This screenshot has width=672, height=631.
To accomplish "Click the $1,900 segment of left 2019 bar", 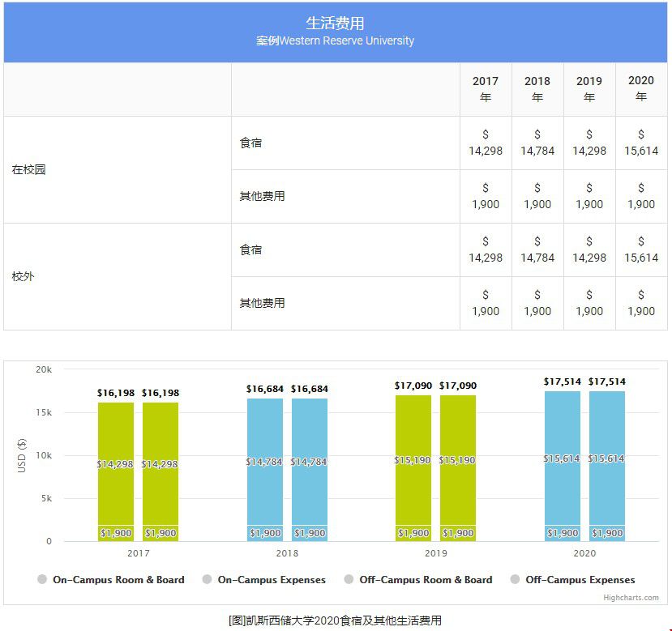I will click(x=413, y=533).
